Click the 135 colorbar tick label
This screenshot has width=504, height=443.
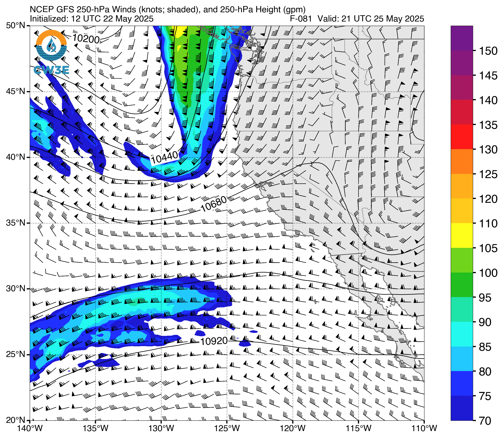click(x=488, y=125)
